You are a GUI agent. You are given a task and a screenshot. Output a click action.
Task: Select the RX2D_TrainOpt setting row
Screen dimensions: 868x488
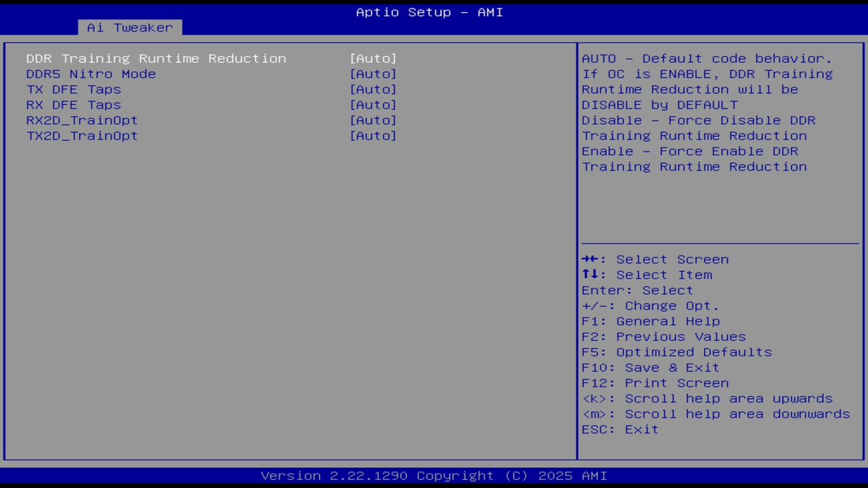pyautogui.click(x=81, y=120)
